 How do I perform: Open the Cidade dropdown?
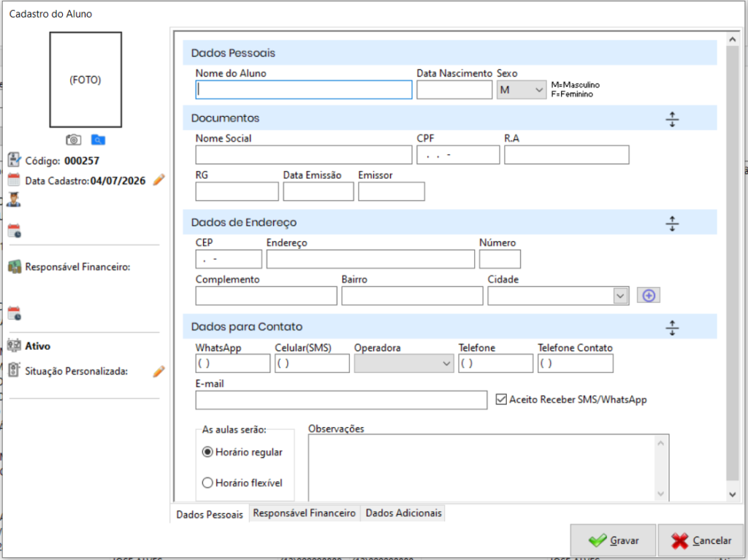619,296
